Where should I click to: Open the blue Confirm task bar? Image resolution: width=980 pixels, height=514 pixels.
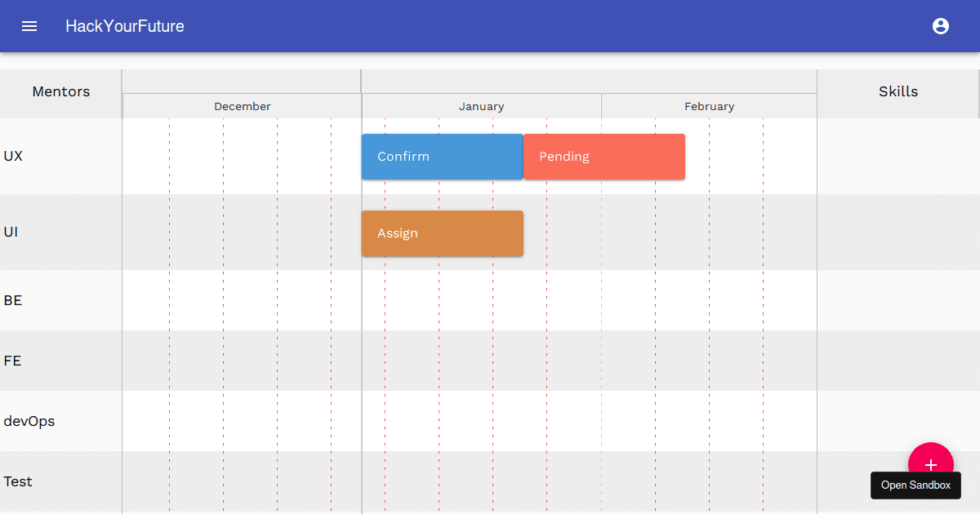pos(443,157)
